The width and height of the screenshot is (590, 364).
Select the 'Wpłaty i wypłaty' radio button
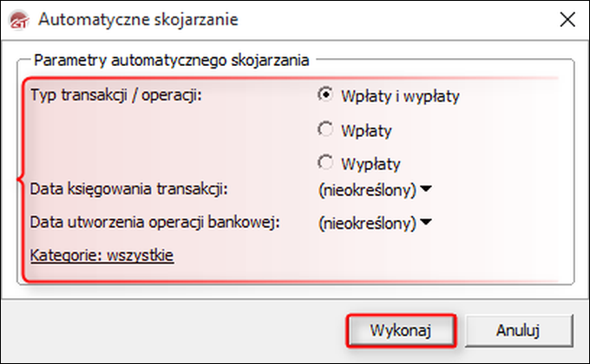click(326, 95)
